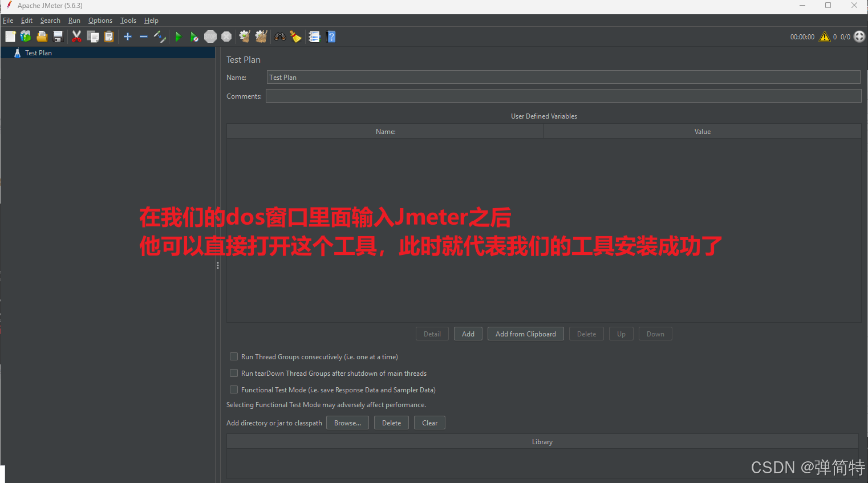The image size is (868, 483).
Task: Click the Browse button for classpath jars
Action: pos(347,423)
